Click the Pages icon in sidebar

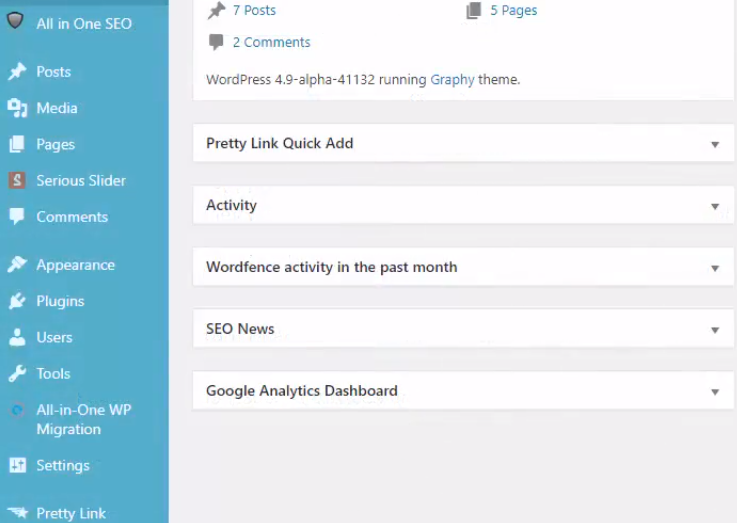tap(17, 144)
